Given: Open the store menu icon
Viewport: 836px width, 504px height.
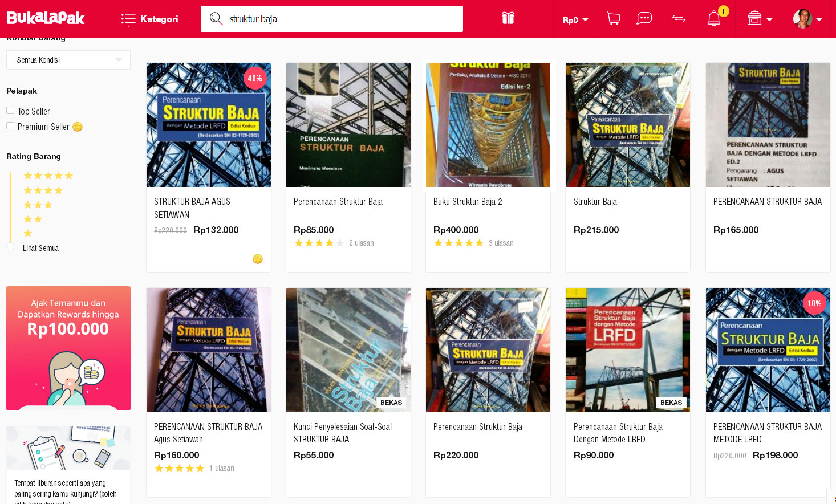Looking at the screenshot, I should 755,19.
